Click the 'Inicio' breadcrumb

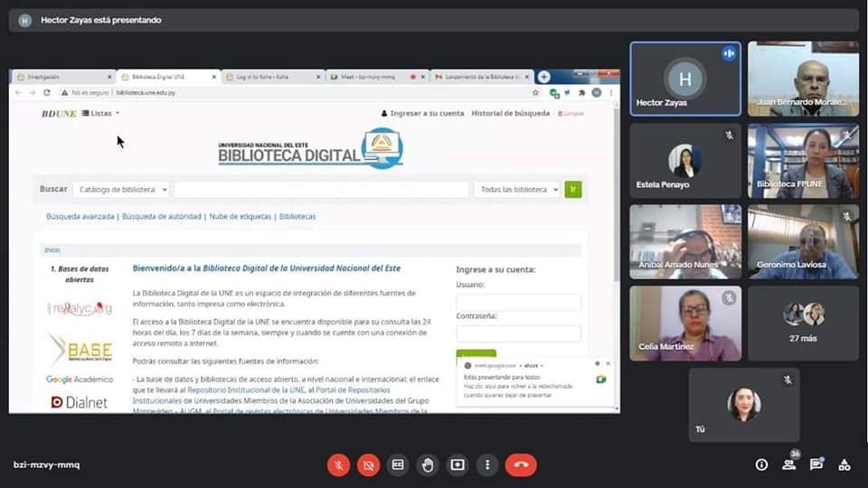[52, 250]
